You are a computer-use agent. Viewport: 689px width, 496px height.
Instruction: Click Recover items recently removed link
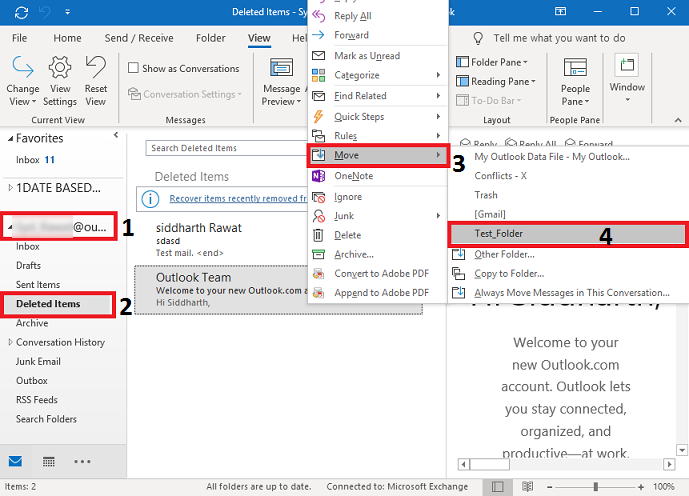point(238,199)
